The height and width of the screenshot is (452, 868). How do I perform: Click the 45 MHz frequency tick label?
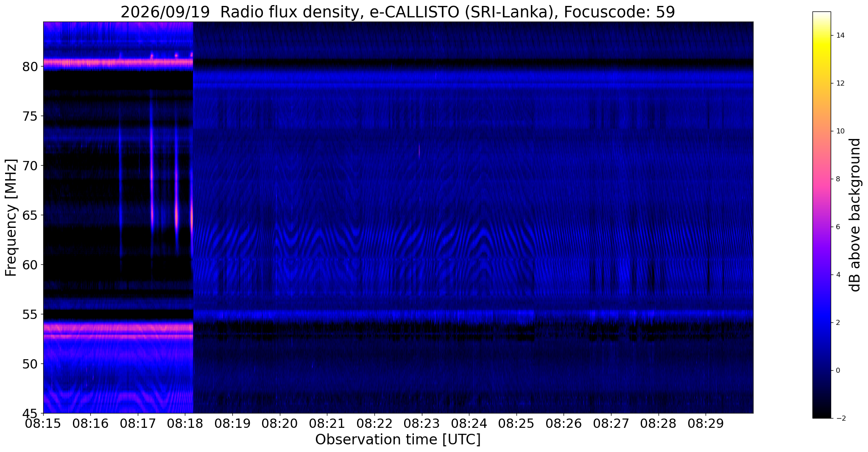coord(30,413)
